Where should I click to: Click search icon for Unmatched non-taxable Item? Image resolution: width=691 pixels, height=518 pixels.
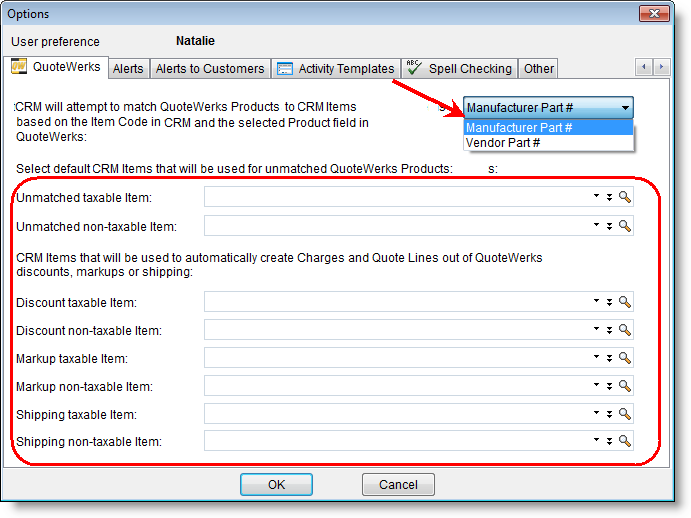click(625, 226)
